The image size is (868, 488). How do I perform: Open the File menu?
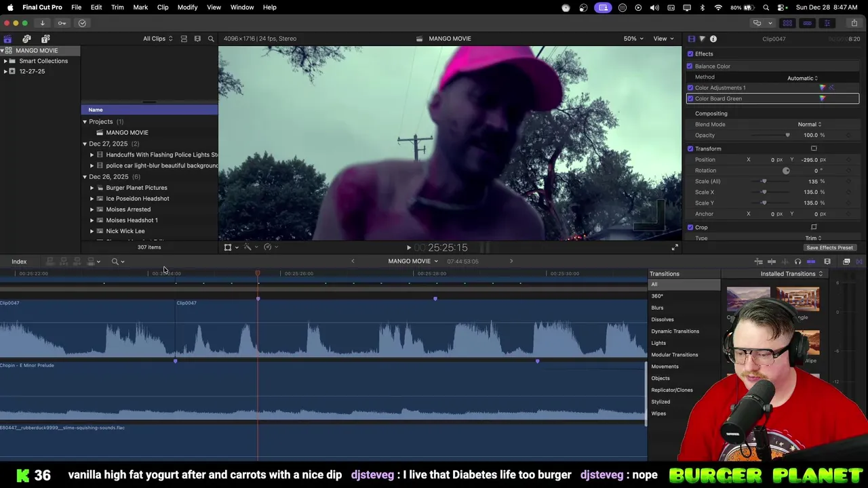click(76, 7)
